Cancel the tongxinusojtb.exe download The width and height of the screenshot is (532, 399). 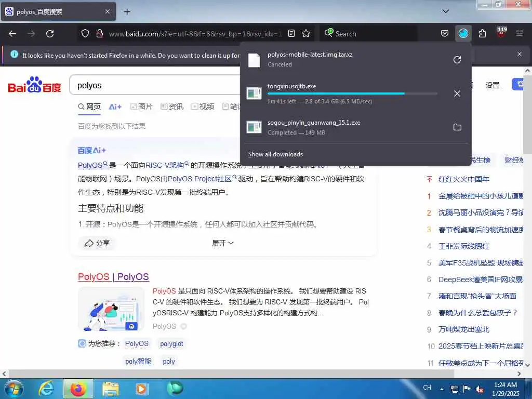(457, 94)
